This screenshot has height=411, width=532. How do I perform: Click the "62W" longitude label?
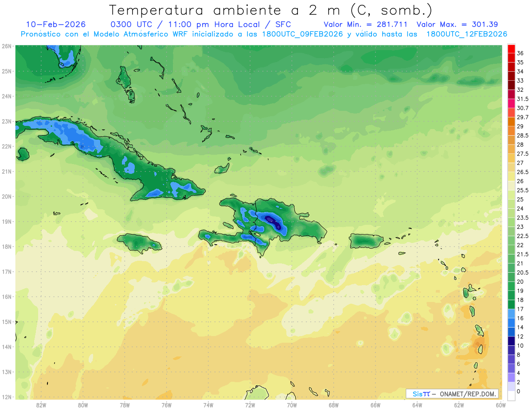(459, 405)
